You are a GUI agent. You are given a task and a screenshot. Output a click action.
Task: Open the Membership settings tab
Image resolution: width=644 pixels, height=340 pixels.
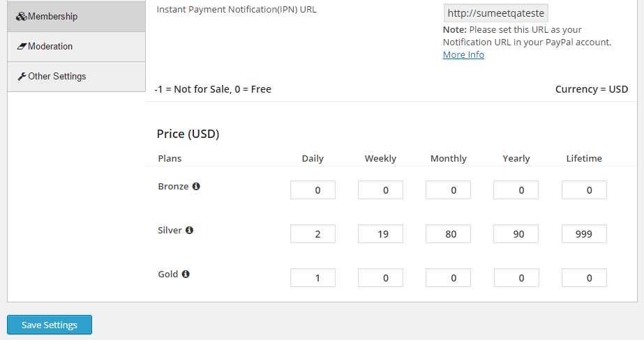(x=76, y=17)
